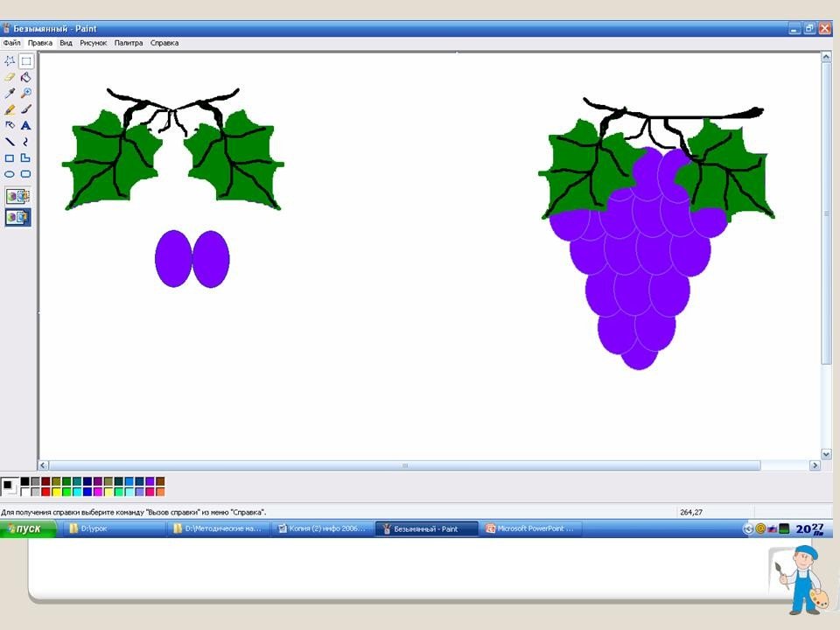840x630 pixels.
Task: Enable opaque selection mode option
Action: (x=17, y=196)
